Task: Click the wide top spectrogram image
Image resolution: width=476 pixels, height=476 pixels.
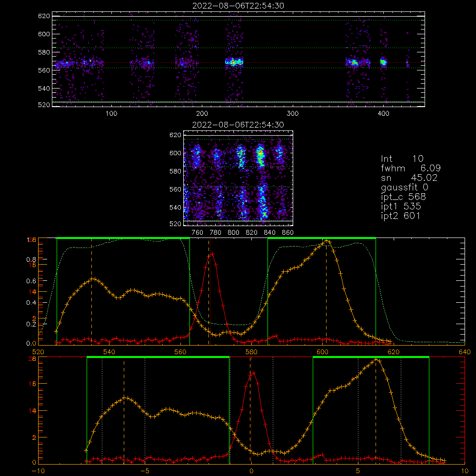Action: pyautogui.click(x=238, y=59)
